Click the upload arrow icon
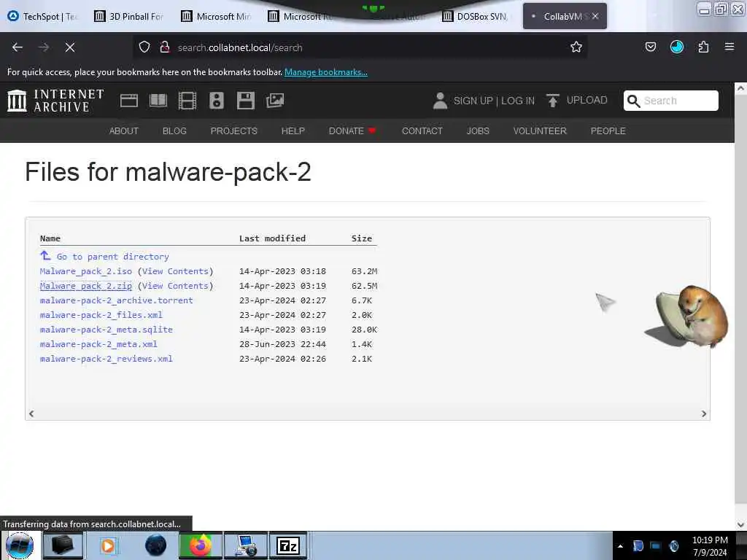This screenshot has height=560, width=747. (553, 101)
